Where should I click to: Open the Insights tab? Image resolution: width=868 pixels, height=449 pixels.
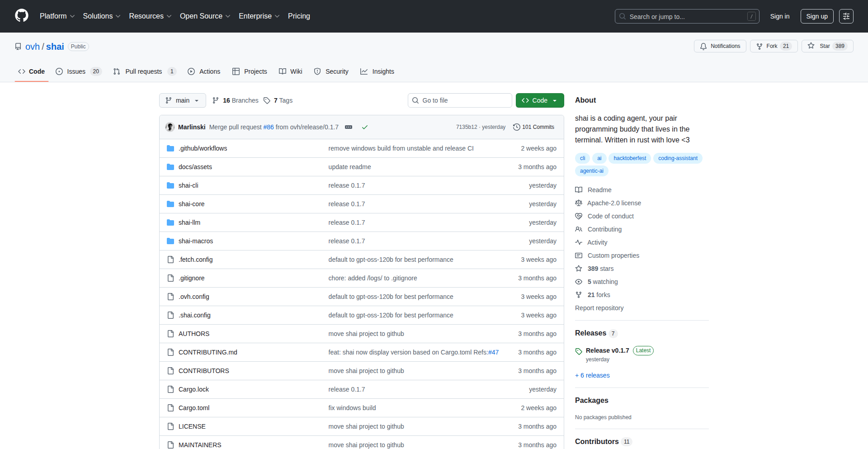(x=377, y=71)
